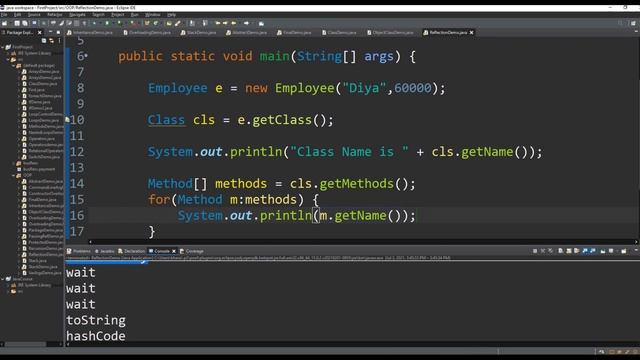640x360 pixels.
Task: Open the Java perspective icon at top right
Action: [x=633, y=23]
